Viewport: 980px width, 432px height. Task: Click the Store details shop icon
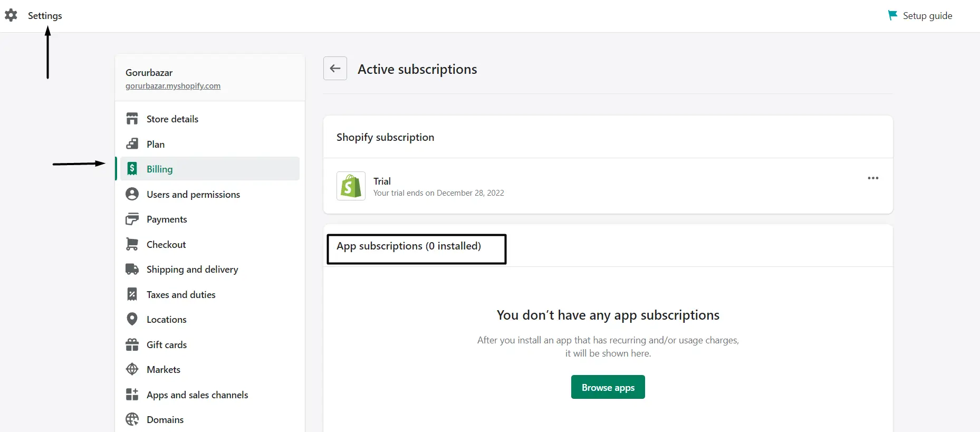(132, 119)
